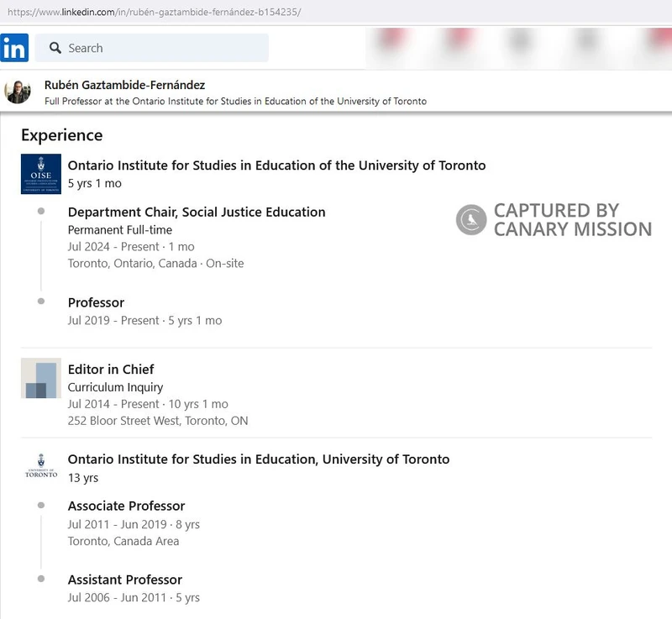Select 'Department Chair, Social Justice Education' title
This screenshot has height=619, width=672.
pos(197,212)
